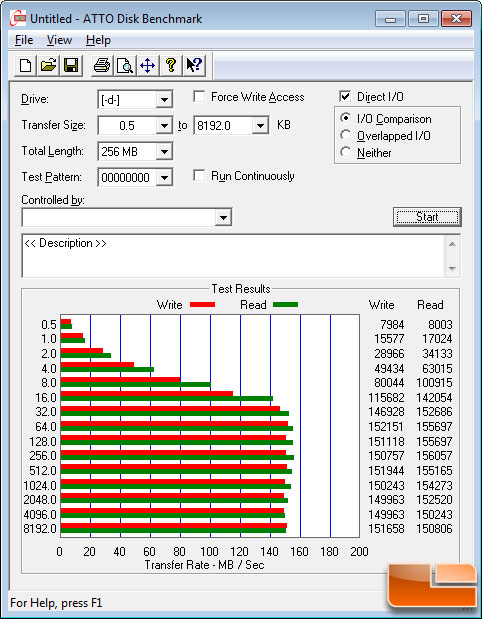The height and width of the screenshot is (619, 482).
Task: Click the Read value 142054
Action: [x=434, y=398]
